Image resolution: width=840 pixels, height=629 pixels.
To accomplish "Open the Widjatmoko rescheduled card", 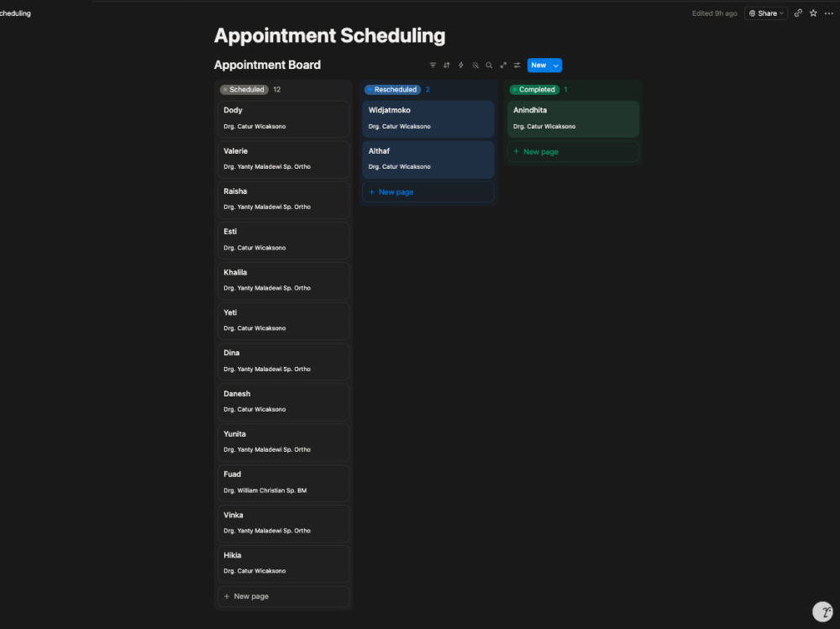I will [428, 119].
